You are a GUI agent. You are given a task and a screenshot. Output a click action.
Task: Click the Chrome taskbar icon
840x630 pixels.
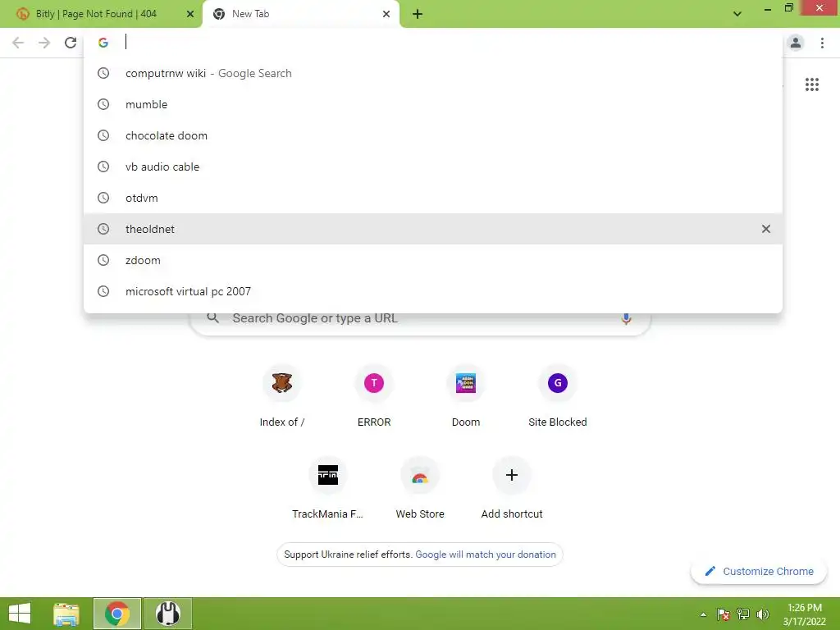pos(117,614)
